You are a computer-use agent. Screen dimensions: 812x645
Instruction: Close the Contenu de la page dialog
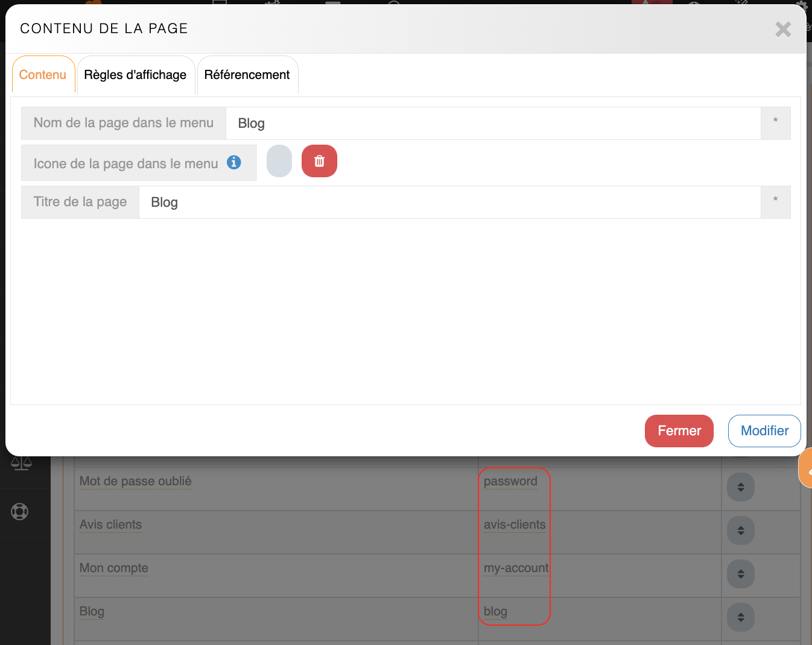click(x=782, y=29)
